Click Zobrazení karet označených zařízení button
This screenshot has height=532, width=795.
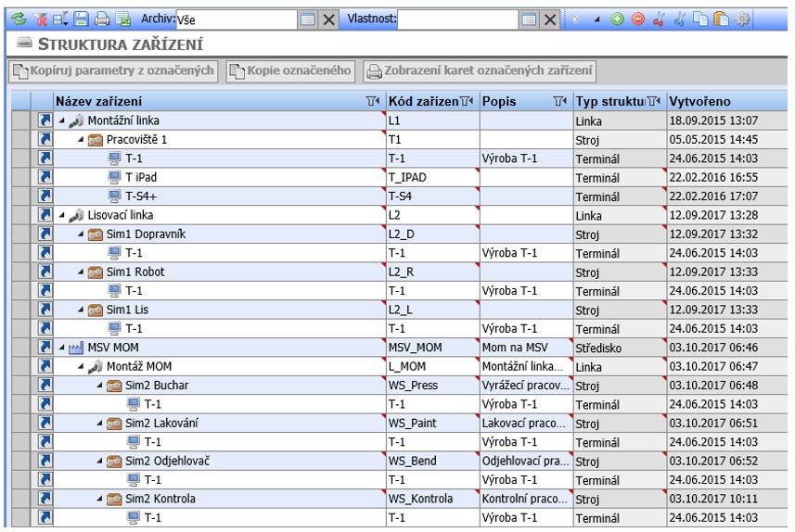pyautogui.click(x=480, y=71)
